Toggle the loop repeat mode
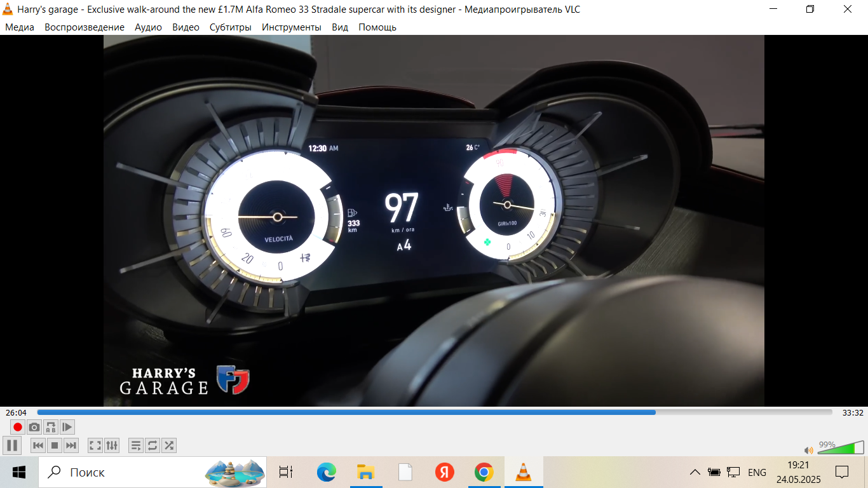 point(153,445)
